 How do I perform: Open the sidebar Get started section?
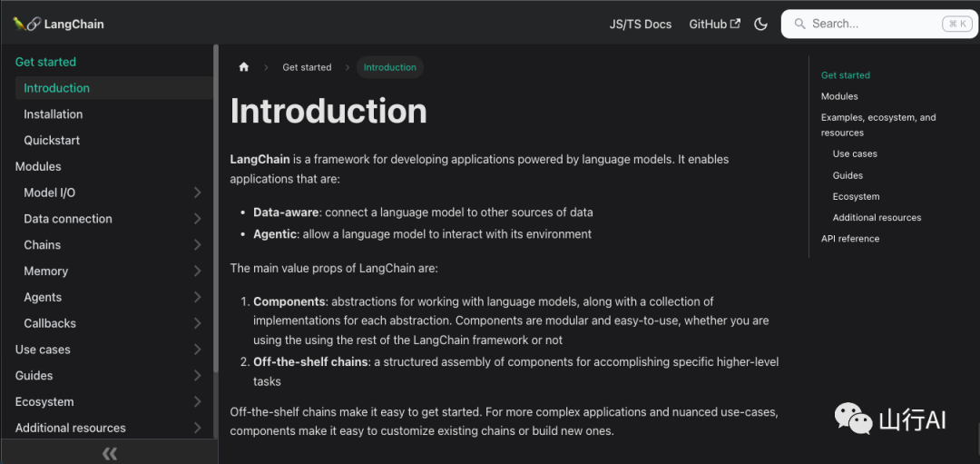pyautogui.click(x=45, y=62)
